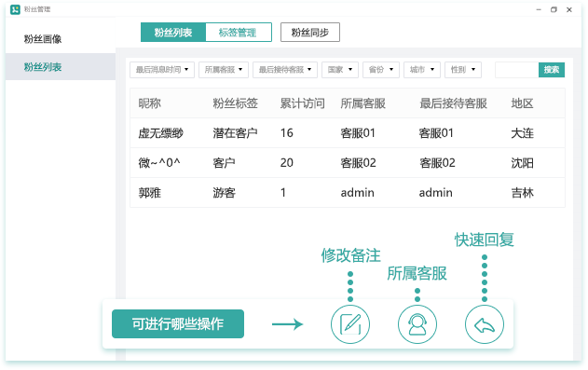Screen dimensions: 588x370
Task: Click the 客户 tag in 微~^0^ row
Action: point(224,163)
